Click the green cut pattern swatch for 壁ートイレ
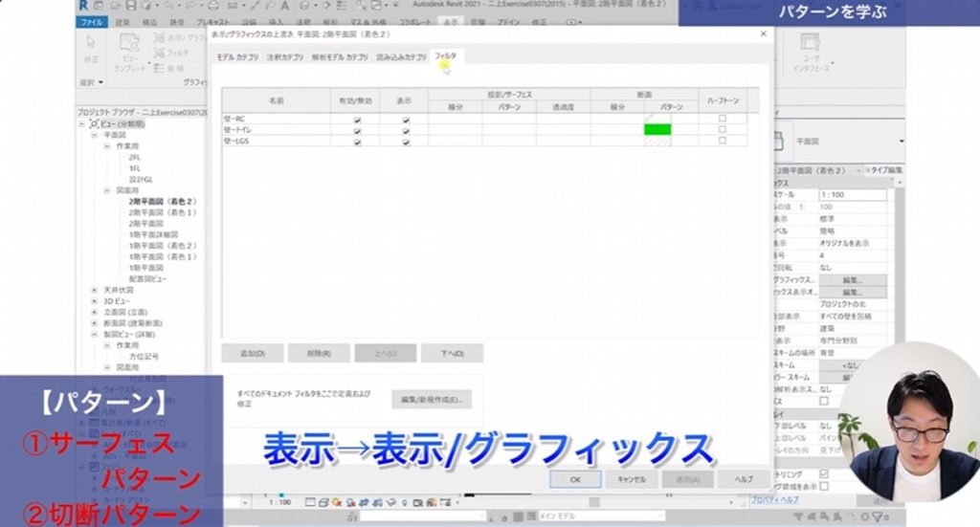The image size is (980, 527). pos(657,130)
